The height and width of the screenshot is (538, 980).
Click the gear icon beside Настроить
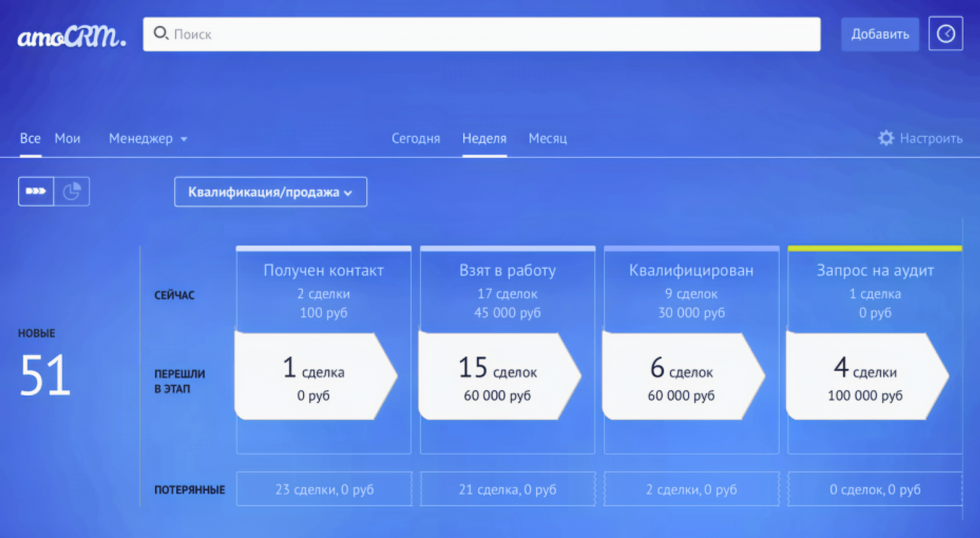tap(885, 138)
